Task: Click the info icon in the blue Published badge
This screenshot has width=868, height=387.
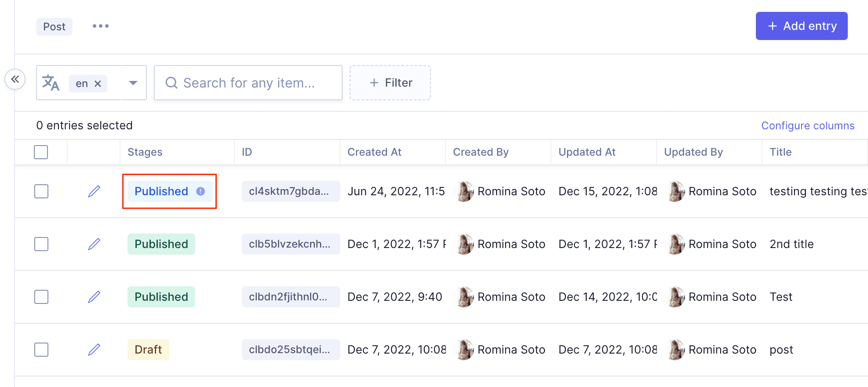Action: 201,191
